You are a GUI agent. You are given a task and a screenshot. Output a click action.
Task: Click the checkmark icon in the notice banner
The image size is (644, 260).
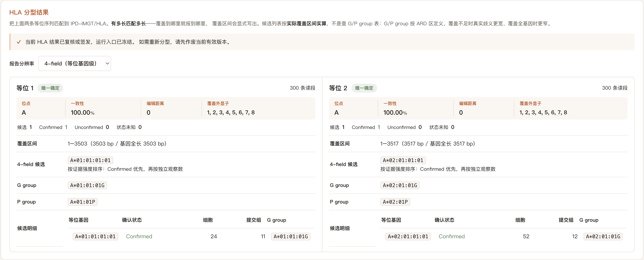[19, 42]
